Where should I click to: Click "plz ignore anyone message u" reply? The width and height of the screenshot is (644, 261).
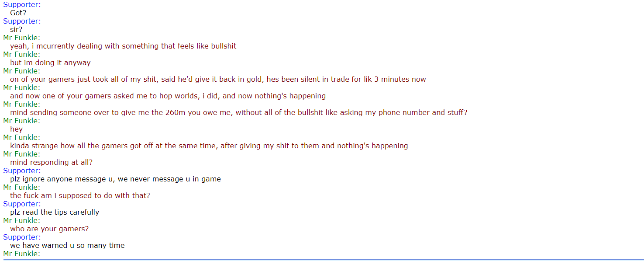(115, 179)
